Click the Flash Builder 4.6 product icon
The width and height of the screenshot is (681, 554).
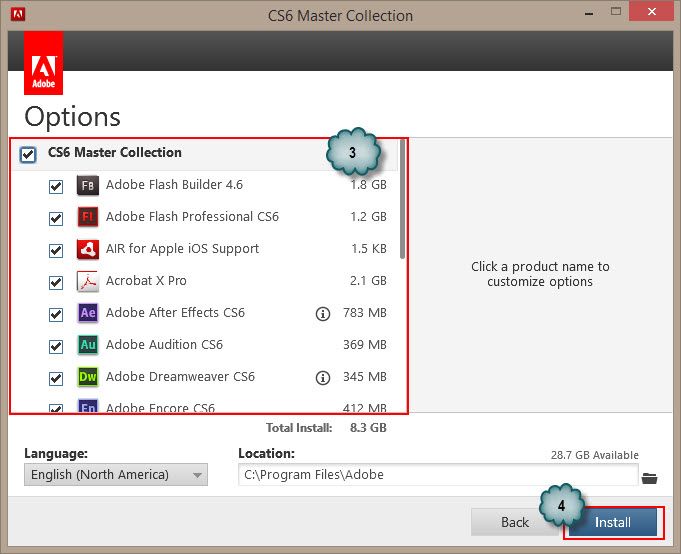88,185
